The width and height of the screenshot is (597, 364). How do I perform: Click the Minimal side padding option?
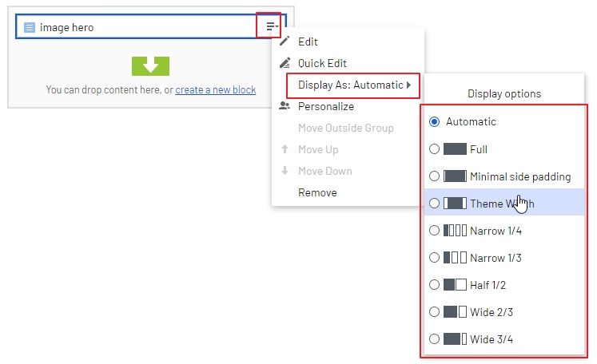[x=519, y=176]
